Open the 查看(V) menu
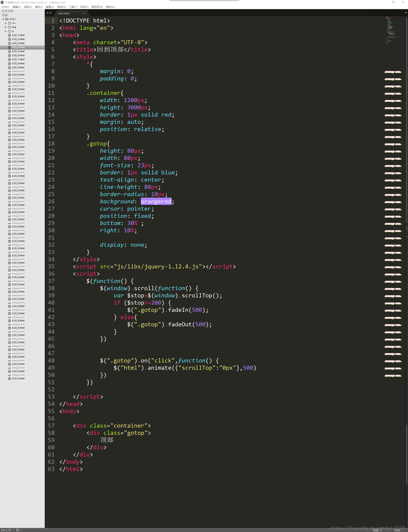Viewport: 408px width, 532px height. (x=50, y=7)
